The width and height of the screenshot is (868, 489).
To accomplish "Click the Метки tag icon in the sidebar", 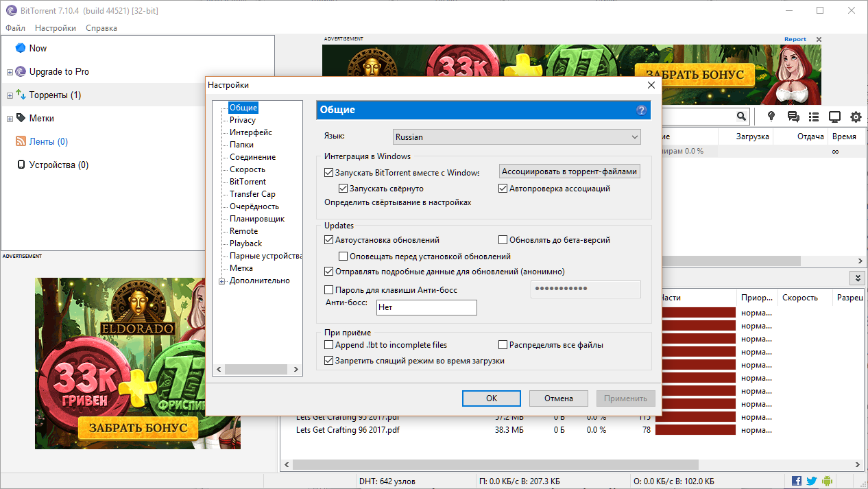I will pyautogui.click(x=21, y=118).
